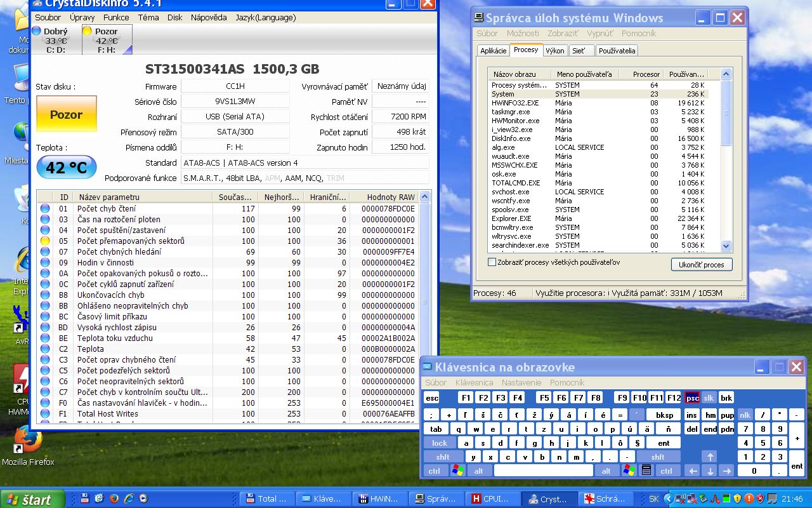Switch to Schrá... taskbar button
The width and height of the screenshot is (812, 508).
pyautogui.click(x=606, y=498)
